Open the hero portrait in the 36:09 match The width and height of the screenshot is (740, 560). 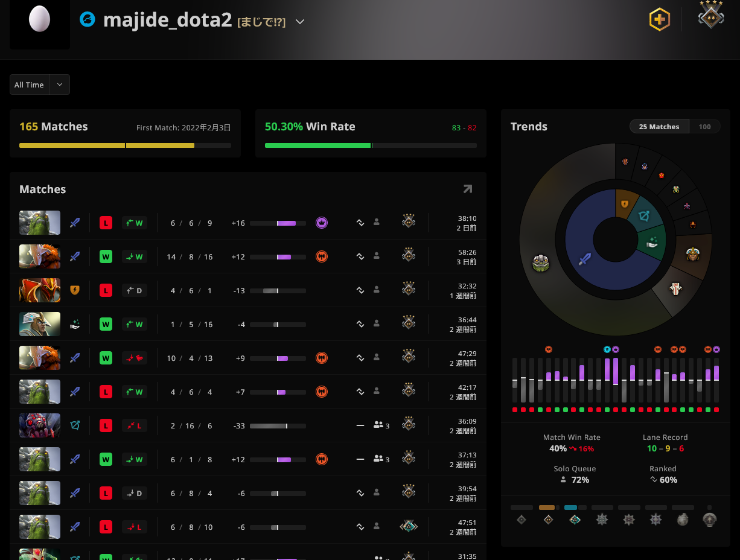(40, 425)
